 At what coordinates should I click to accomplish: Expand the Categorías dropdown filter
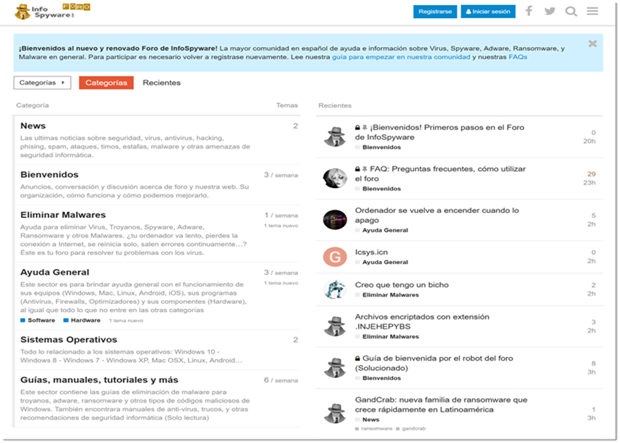pyautogui.click(x=42, y=83)
